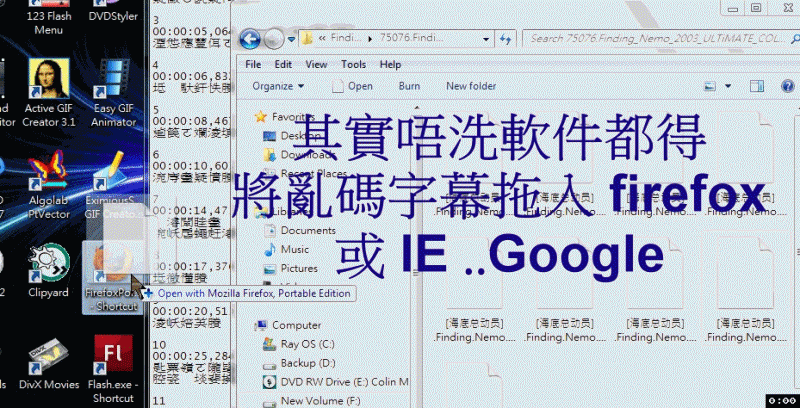Open the Edit menu
Screen dimensions: 800x408
(283, 65)
